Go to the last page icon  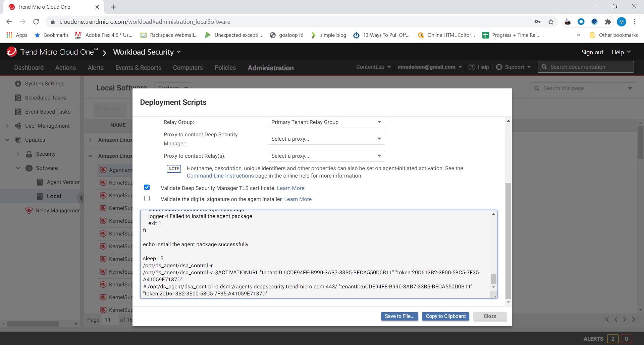[634, 320]
